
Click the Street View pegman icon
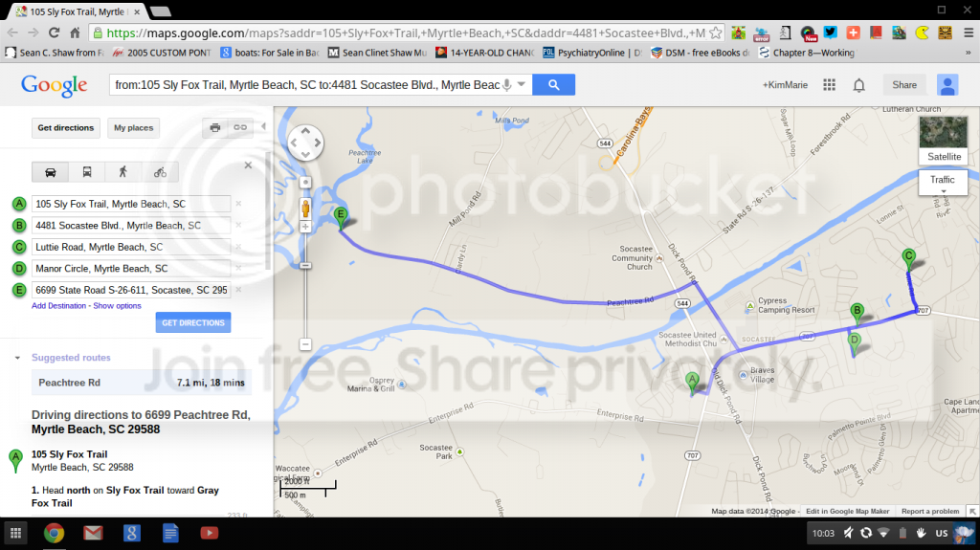pyautogui.click(x=305, y=209)
